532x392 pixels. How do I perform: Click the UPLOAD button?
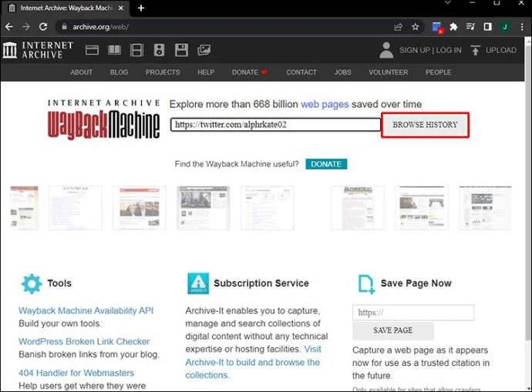click(493, 50)
